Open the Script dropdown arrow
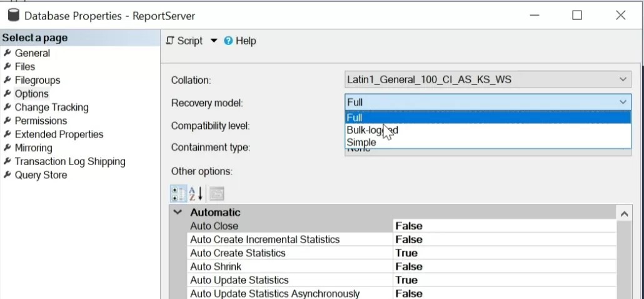This screenshot has height=299, width=644. click(214, 41)
